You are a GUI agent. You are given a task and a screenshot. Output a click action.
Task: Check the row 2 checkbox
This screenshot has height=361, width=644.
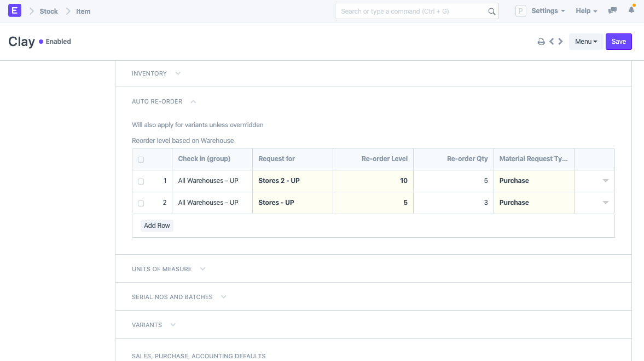tap(141, 203)
